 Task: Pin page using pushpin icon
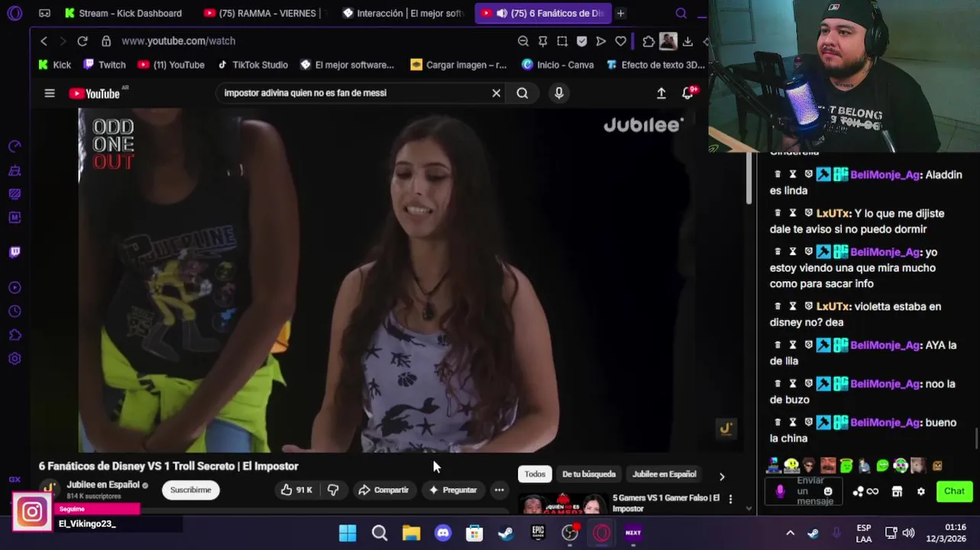(x=542, y=41)
